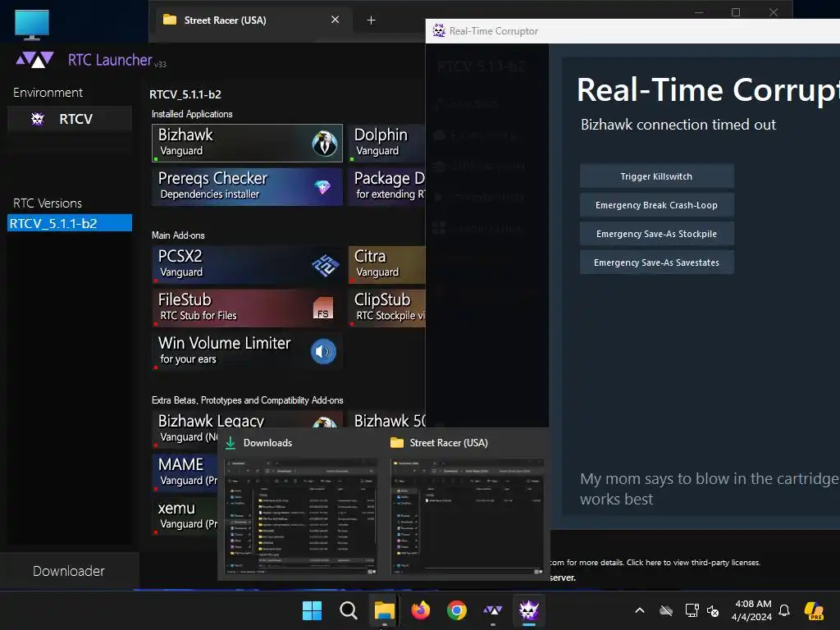Open the notifications bell
The image size is (840, 630).
[784, 610]
